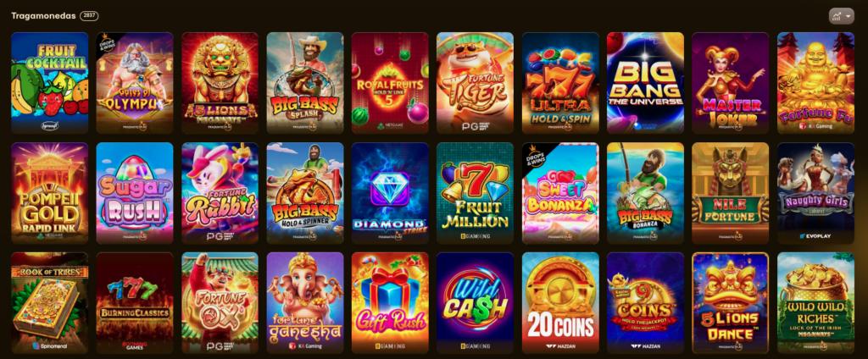Open the 777 Ultra Hold & Spin game
This screenshot has height=359, width=868.
(560, 83)
